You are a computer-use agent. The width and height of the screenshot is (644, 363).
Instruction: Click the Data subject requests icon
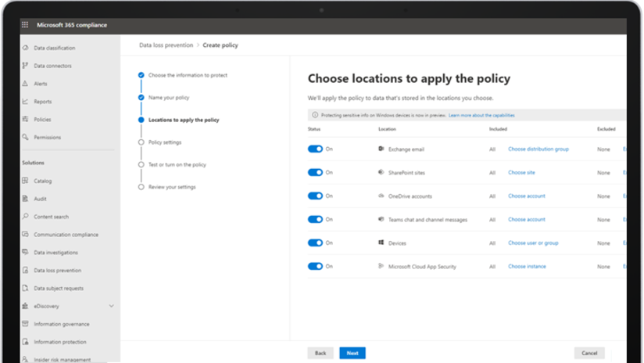click(x=26, y=288)
